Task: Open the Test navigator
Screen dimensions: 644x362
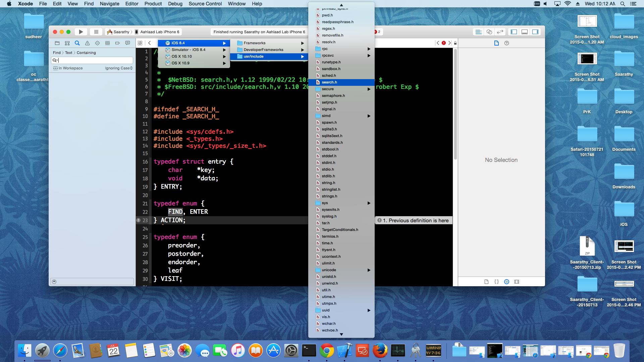Action: coord(97,43)
